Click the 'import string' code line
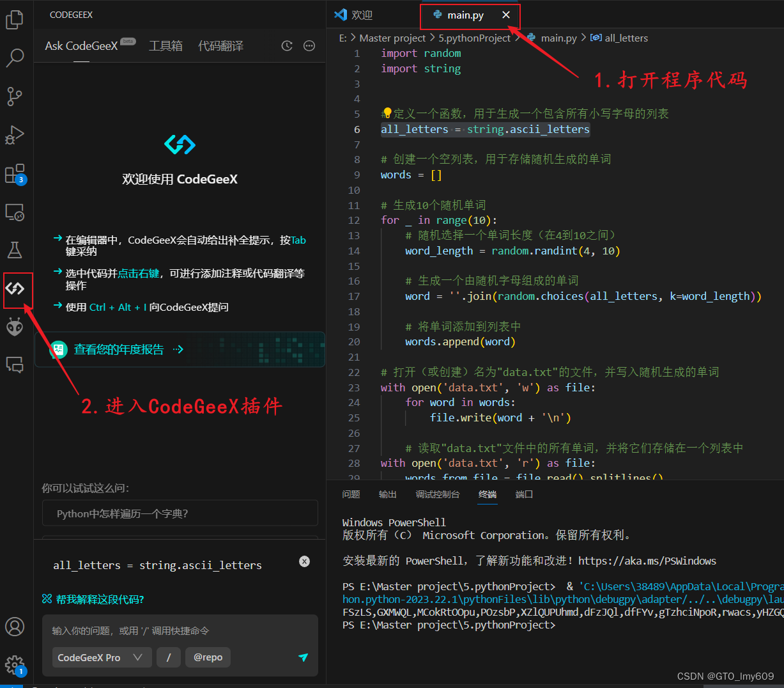Viewport: 784px width, 688px height. click(420, 68)
